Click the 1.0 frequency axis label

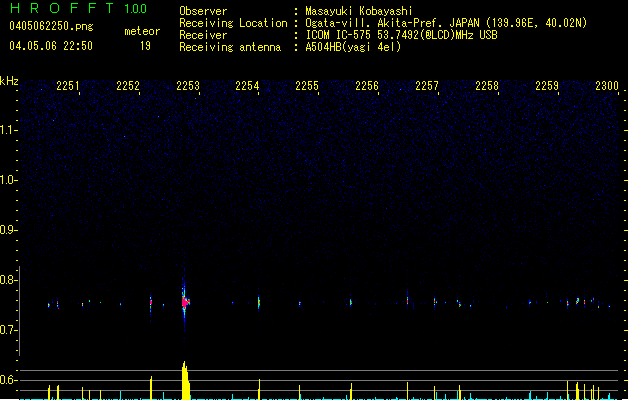pyautogui.click(x=10, y=180)
